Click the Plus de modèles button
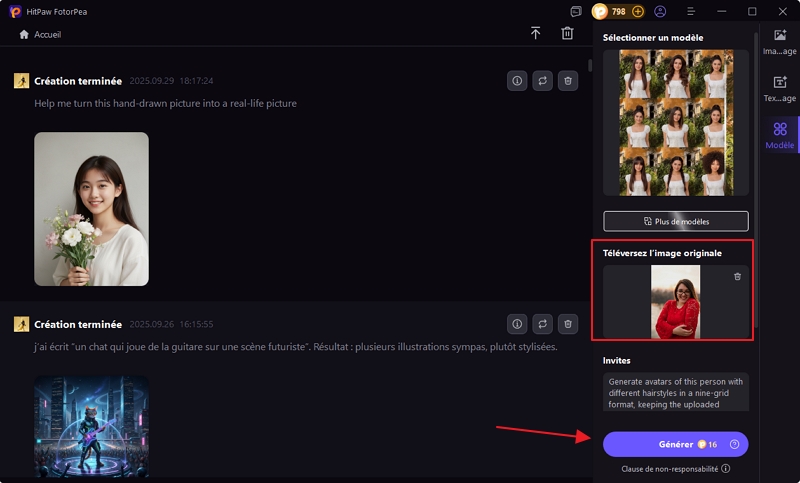800x483 pixels. pyautogui.click(x=675, y=221)
